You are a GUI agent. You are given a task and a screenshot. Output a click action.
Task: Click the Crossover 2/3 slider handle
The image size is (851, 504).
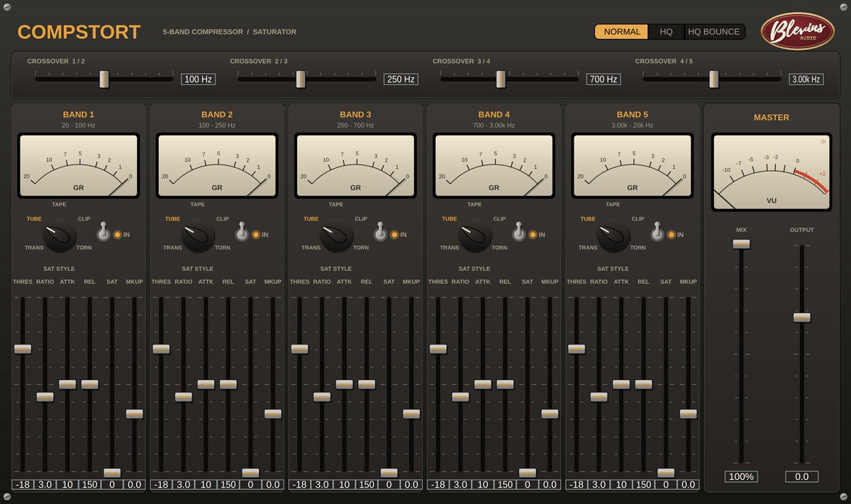click(x=301, y=79)
